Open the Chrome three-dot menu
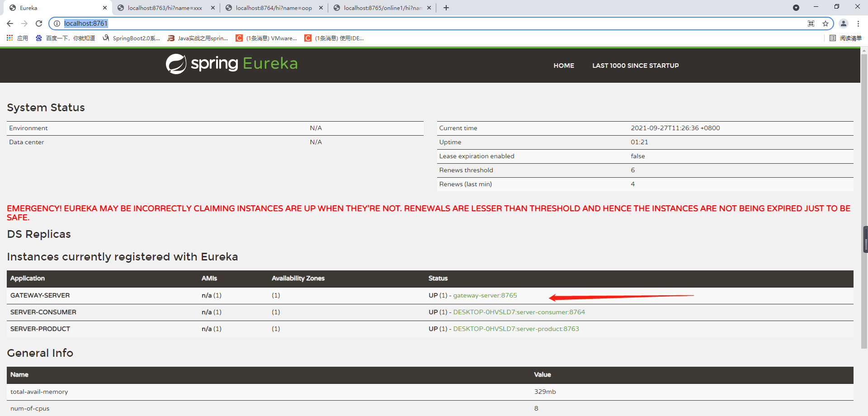 [858, 24]
